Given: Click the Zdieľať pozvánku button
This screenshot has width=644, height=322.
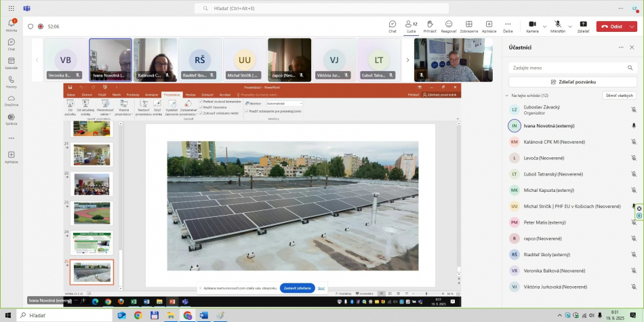Looking at the screenshot, I should coord(573,81).
